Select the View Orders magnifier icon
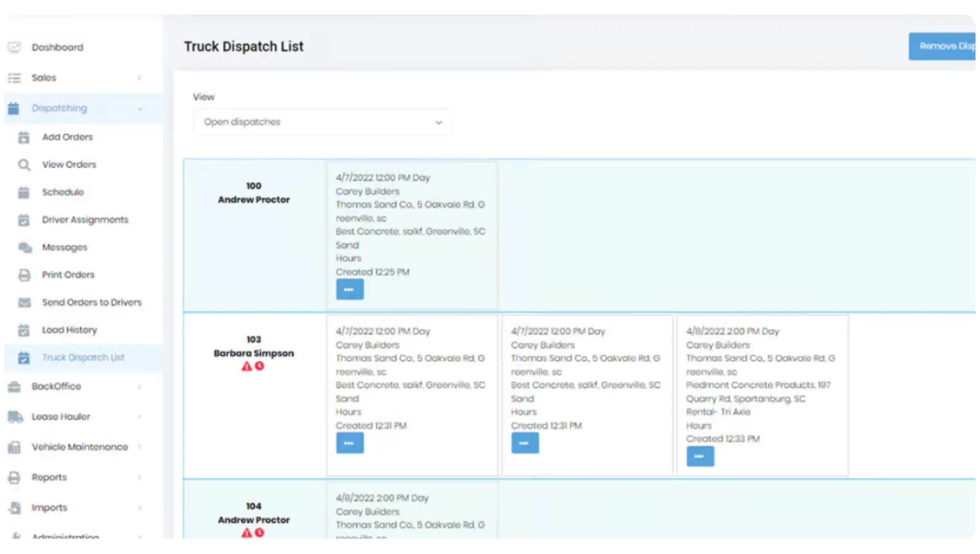980x554 pixels. click(x=23, y=164)
